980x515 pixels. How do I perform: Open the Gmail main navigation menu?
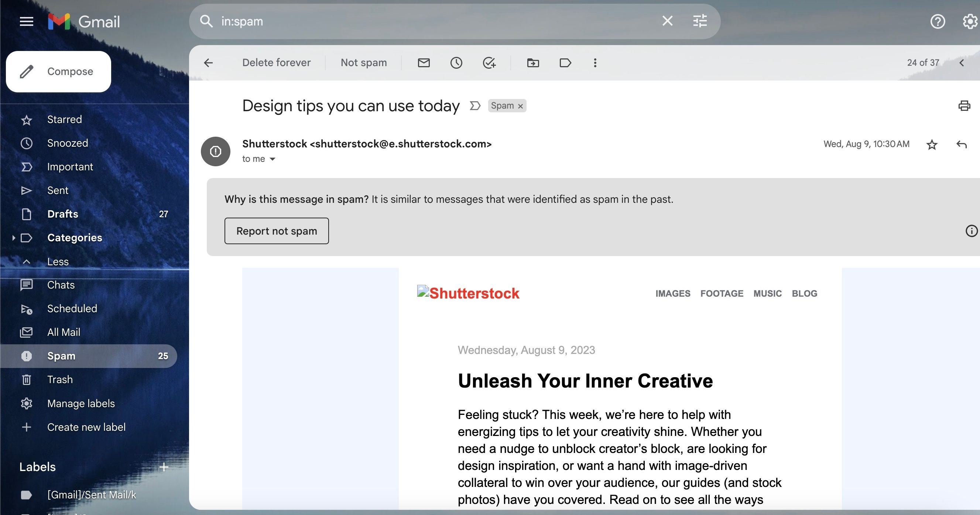point(26,21)
